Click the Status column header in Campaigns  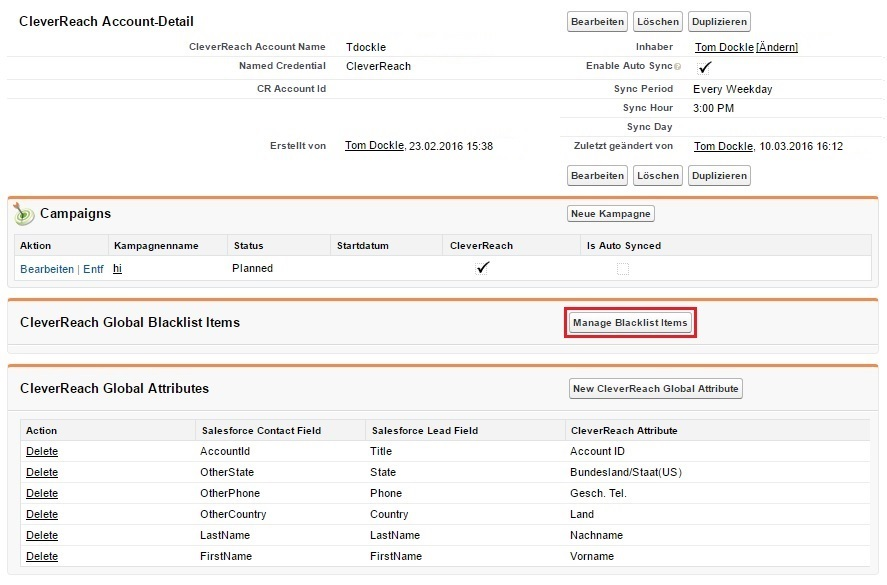click(248, 246)
